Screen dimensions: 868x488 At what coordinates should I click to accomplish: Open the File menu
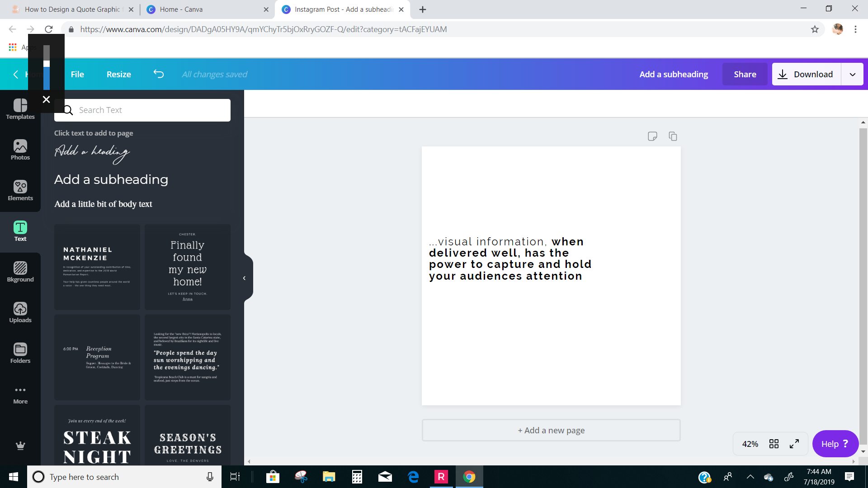coord(77,75)
